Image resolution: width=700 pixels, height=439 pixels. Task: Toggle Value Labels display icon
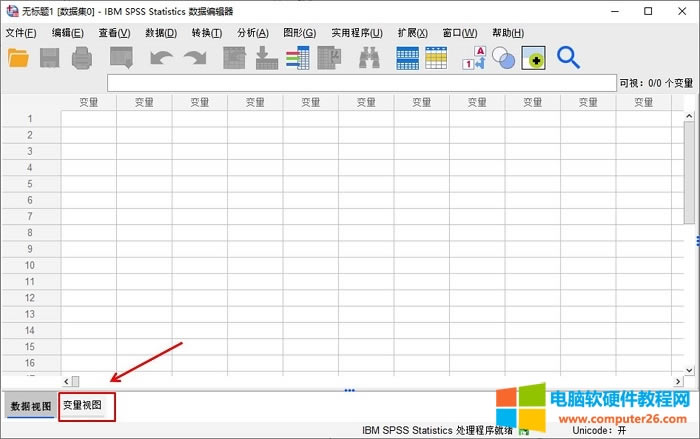pos(474,58)
